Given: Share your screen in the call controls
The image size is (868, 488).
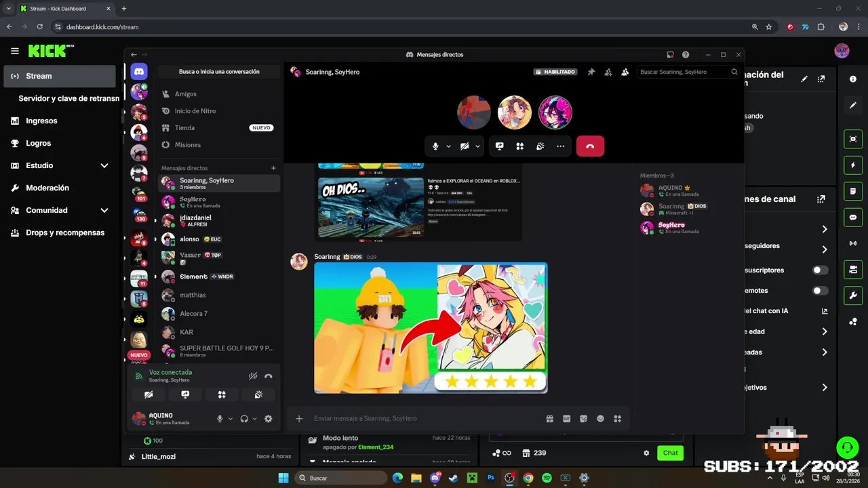Looking at the screenshot, I should point(500,146).
